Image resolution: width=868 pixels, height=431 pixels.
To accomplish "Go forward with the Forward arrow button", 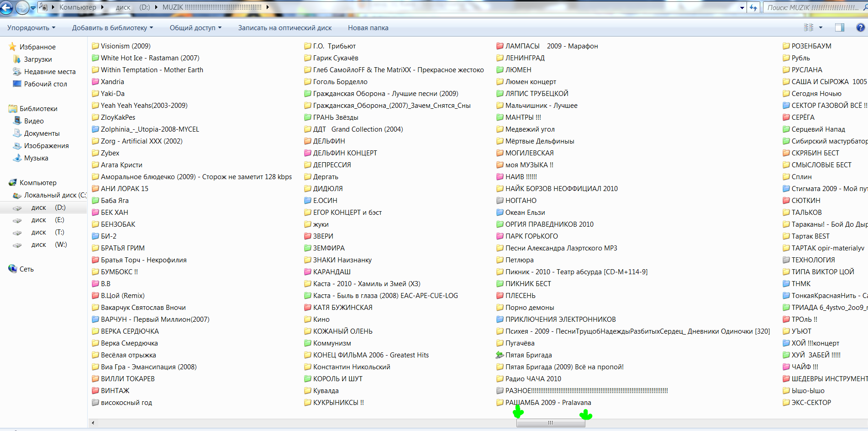I will click(x=22, y=7).
